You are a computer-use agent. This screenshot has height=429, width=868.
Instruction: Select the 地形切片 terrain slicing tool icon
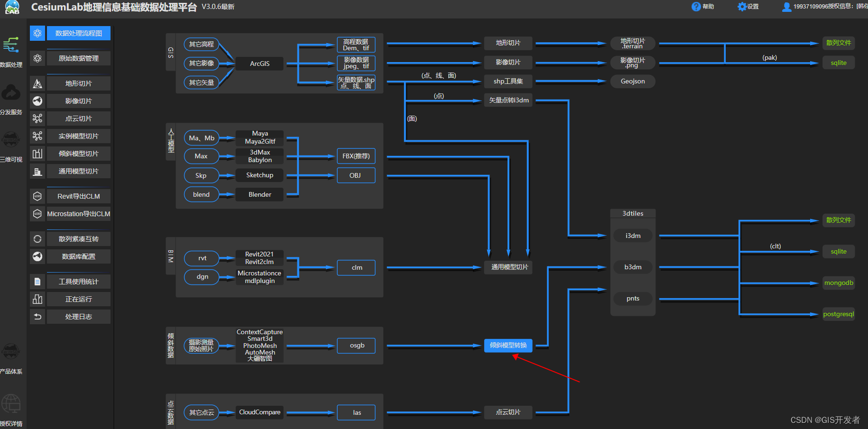(37, 83)
